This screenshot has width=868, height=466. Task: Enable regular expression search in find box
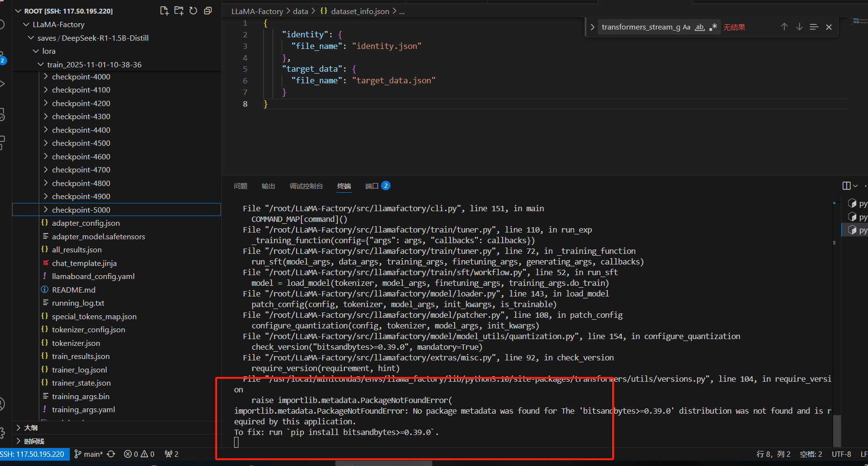pos(713,27)
